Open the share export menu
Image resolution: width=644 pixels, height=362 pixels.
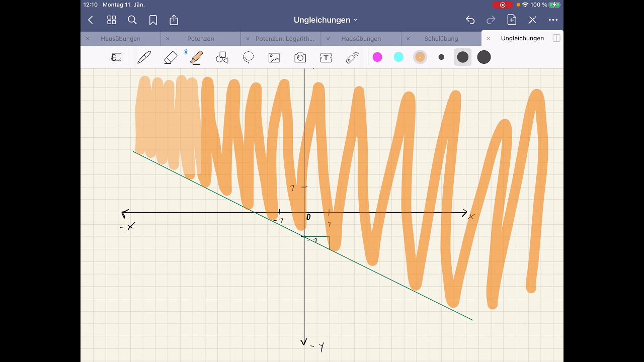click(x=174, y=20)
